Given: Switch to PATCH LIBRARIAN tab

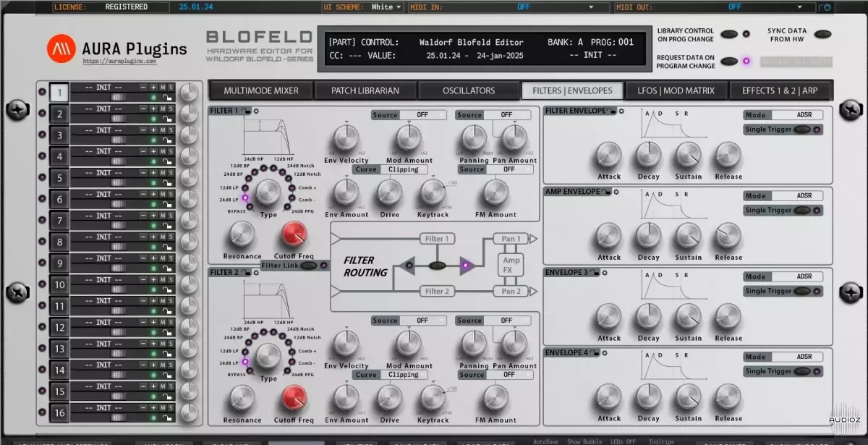Looking at the screenshot, I should (367, 90).
